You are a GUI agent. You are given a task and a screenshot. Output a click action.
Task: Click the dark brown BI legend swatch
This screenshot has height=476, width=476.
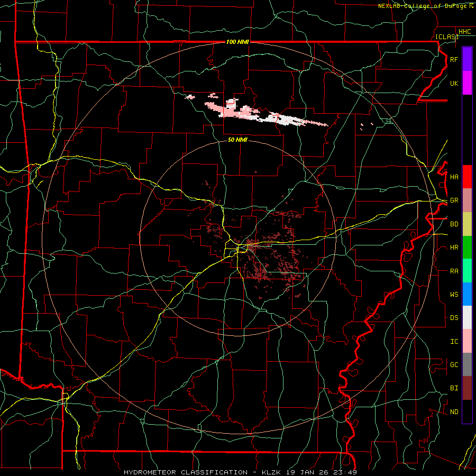[x=467, y=388]
